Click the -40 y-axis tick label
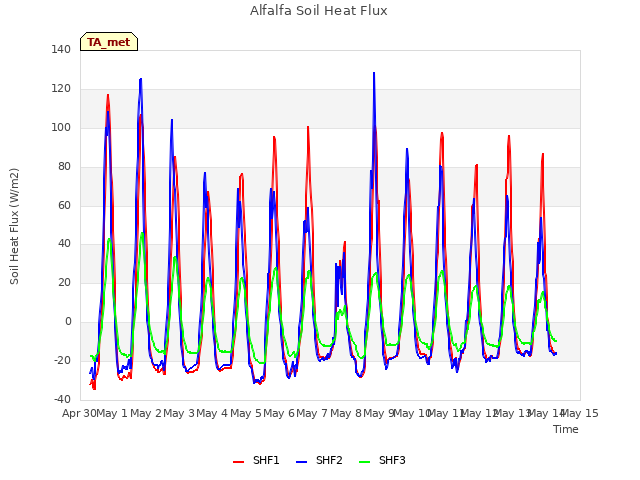Screen dimensions: 640x480 (62, 399)
